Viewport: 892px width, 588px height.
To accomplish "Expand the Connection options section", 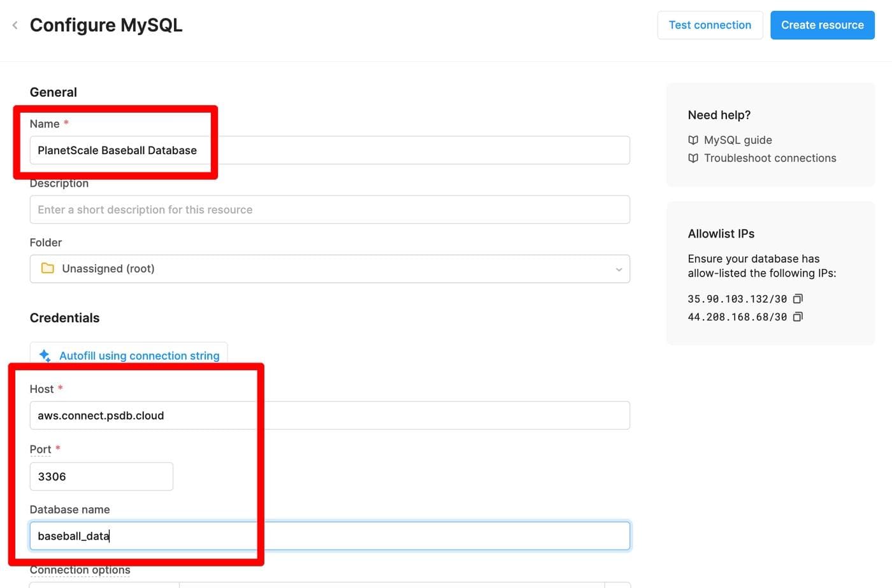I will point(80,570).
